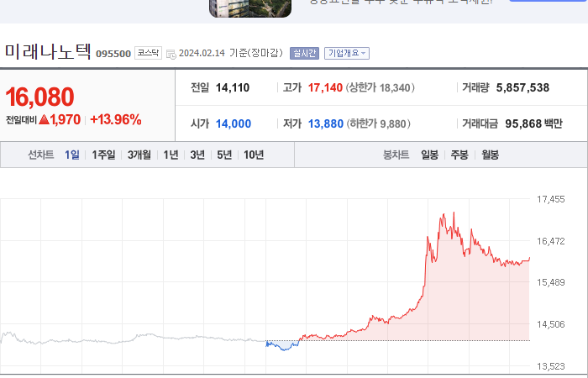Click the 15,489 axis label on chart
This screenshot has height=378, width=588.
[x=550, y=282]
